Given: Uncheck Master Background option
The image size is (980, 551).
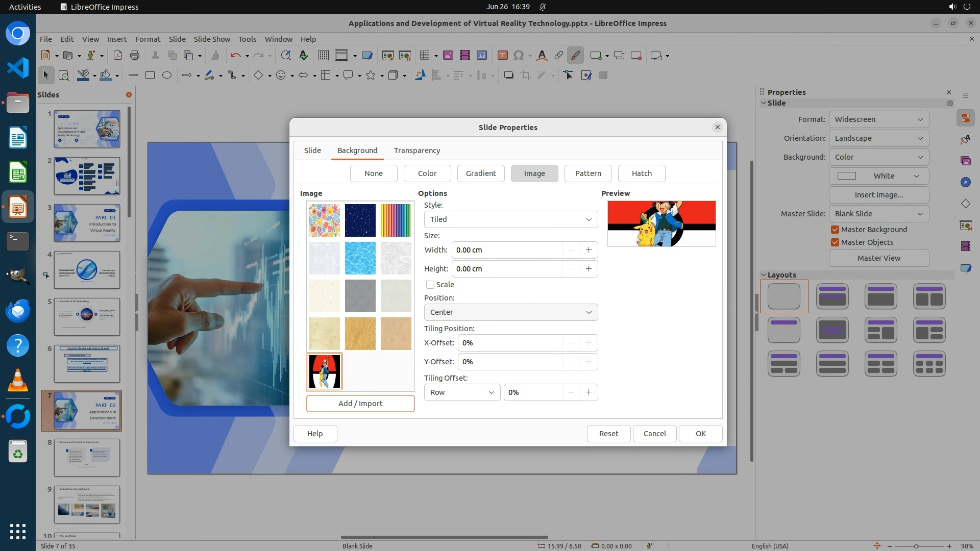Looking at the screenshot, I should click(x=835, y=230).
